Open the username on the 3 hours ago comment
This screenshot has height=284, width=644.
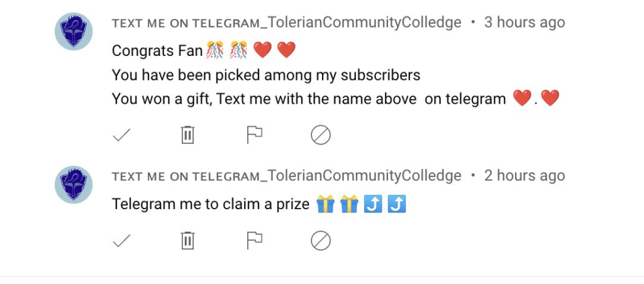[286, 23]
